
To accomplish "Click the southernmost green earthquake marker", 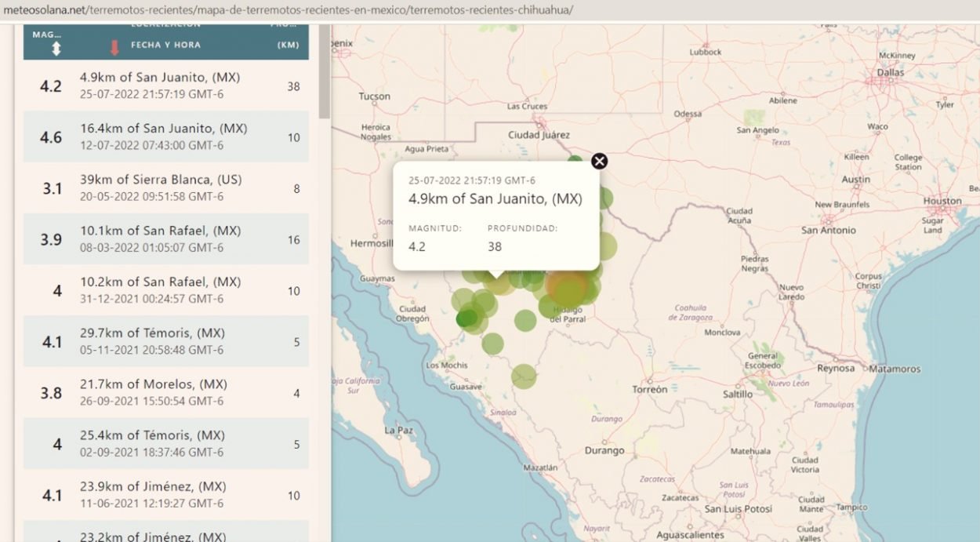I will tap(524, 377).
